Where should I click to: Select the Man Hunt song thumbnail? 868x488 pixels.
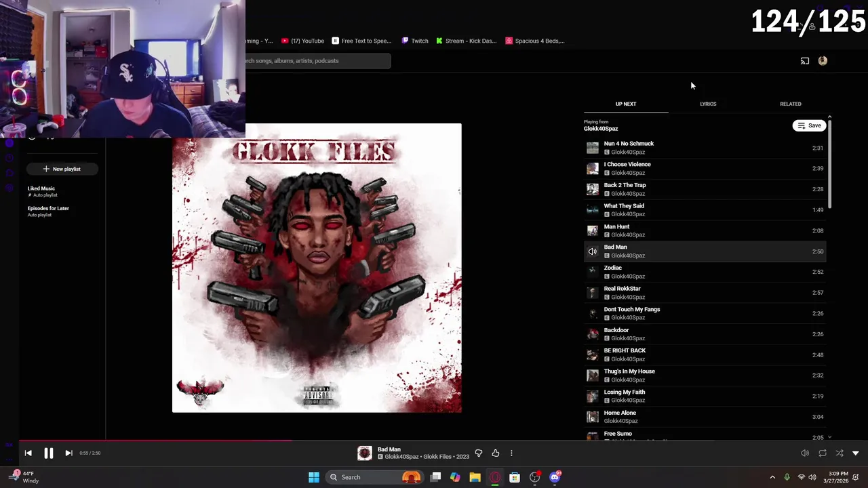tap(593, 230)
